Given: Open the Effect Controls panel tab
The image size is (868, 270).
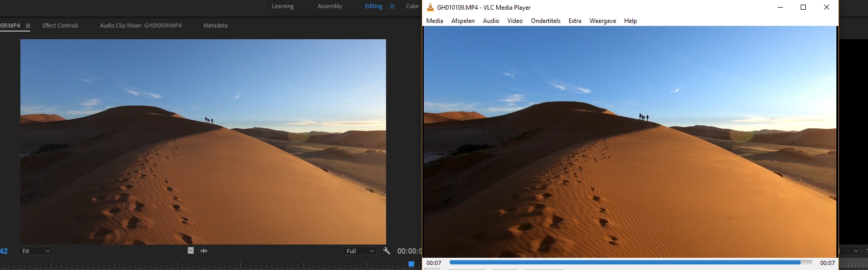Looking at the screenshot, I should [x=60, y=25].
